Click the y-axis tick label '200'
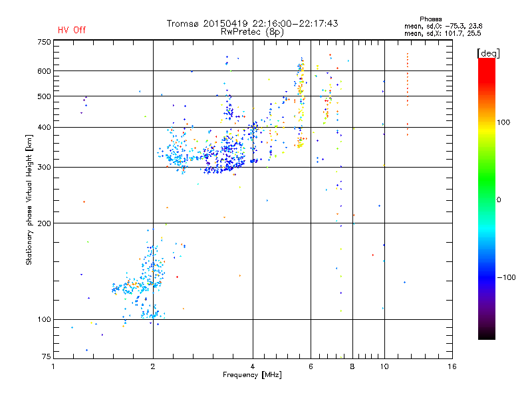The height and width of the screenshot is (399, 532). 44,223
